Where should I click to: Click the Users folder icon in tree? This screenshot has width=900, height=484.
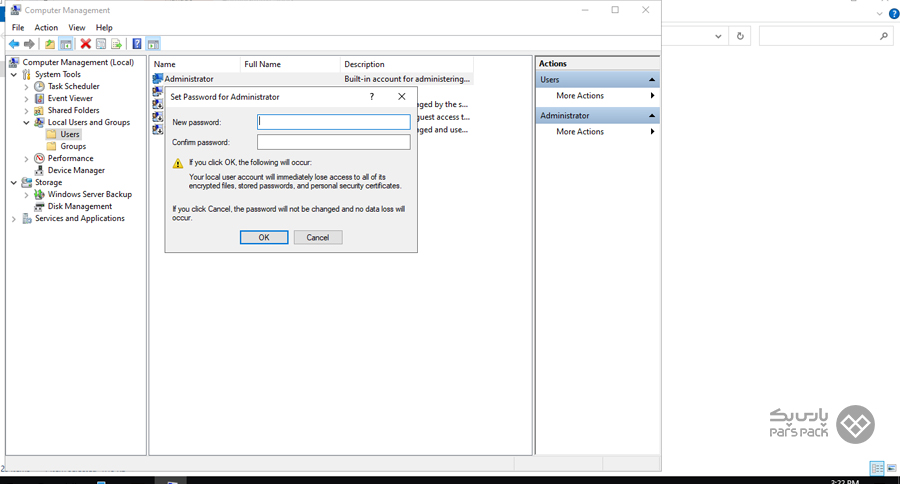point(52,134)
